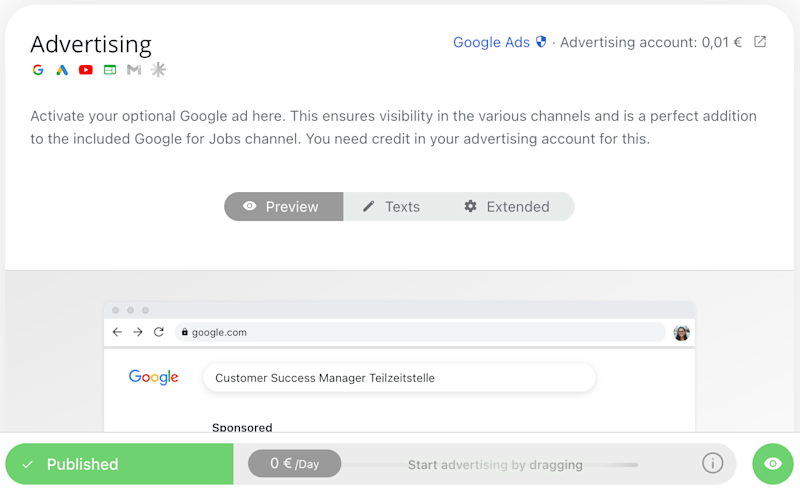The image size is (800, 493).
Task: Click the Customer Success Manager search field
Action: point(399,378)
